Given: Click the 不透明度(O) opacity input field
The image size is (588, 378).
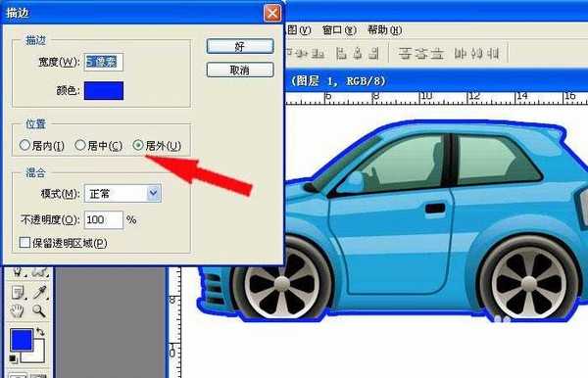Looking at the screenshot, I should pyautogui.click(x=104, y=220).
